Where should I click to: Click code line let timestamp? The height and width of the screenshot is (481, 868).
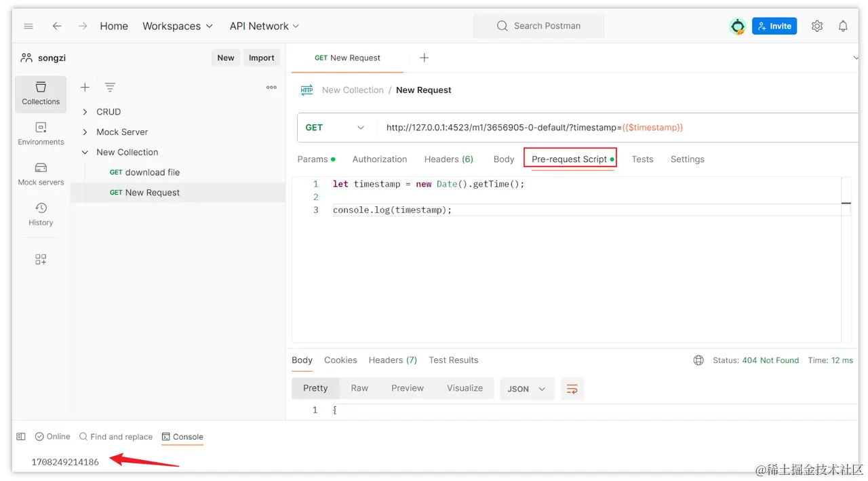tap(429, 184)
